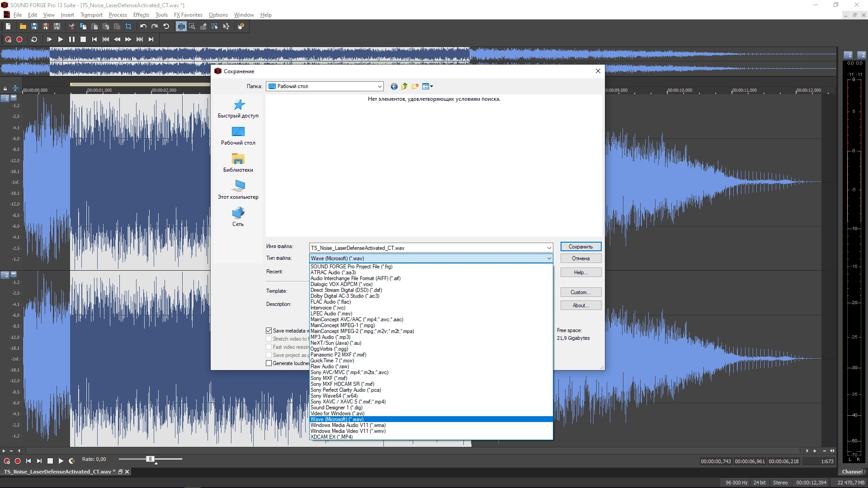Image resolution: width=868 pixels, height=488 pixels.
Task: Open the Effects menu
Action: coord(141,15)
